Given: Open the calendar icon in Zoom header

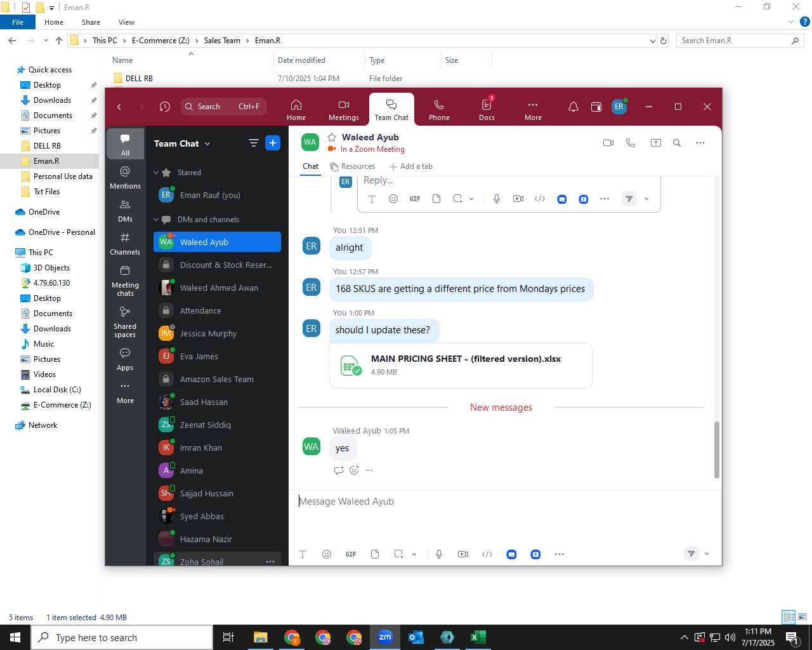Looking at the screenshot, I should 596,107.
